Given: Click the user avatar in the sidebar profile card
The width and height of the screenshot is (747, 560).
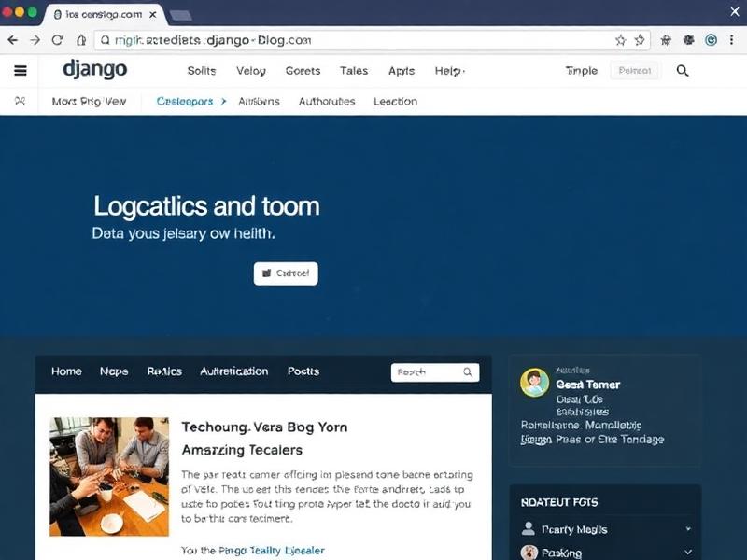Looking at the screenshot, I should [535, 384].
